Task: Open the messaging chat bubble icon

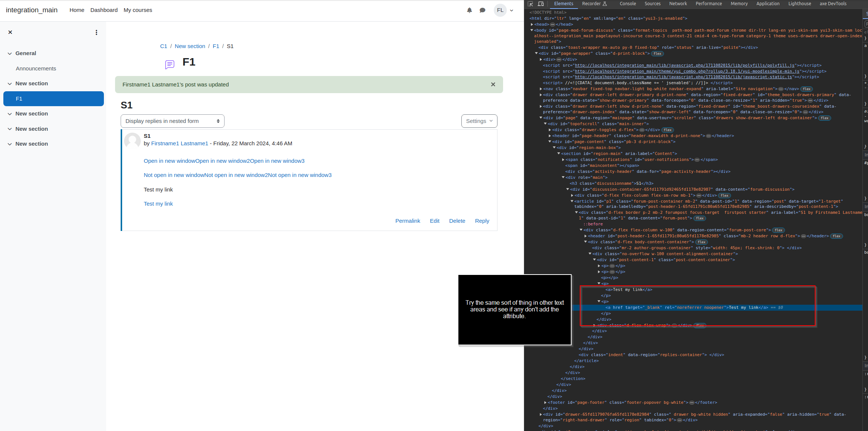Action: pos(483,10)
